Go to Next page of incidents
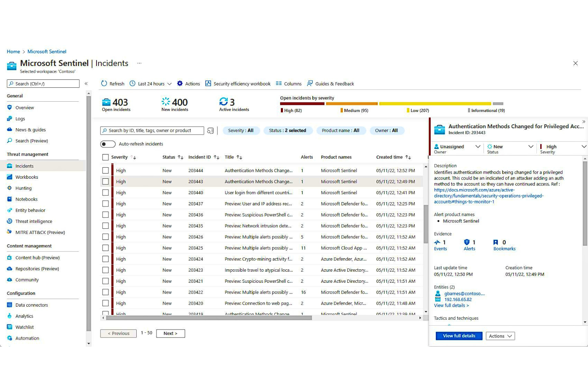This screenshot has width=588, height=392. click(x=170, y=334)
